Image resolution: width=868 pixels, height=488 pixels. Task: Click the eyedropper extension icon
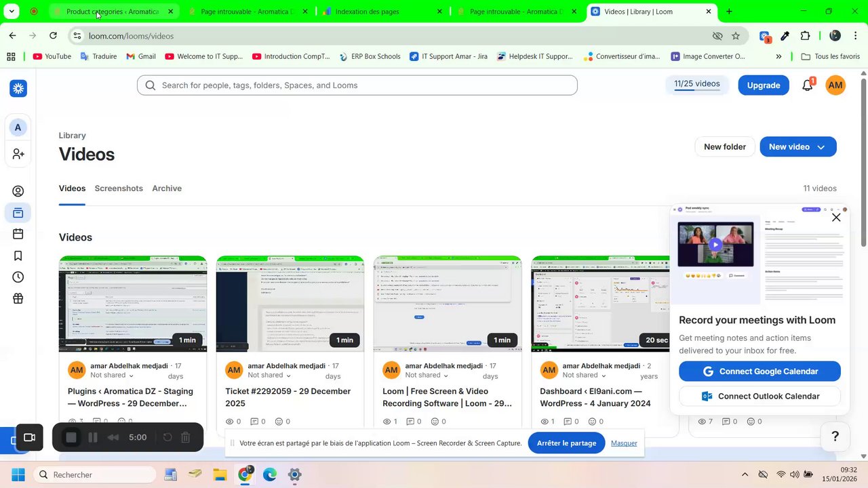click(x=785, y=36)
